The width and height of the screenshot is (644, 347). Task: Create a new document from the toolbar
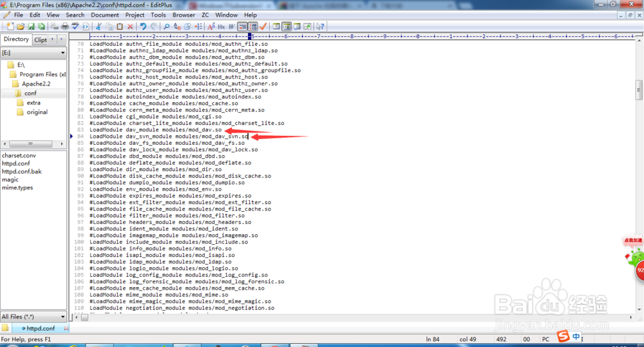pyautogui.click(x=10, y=26)
